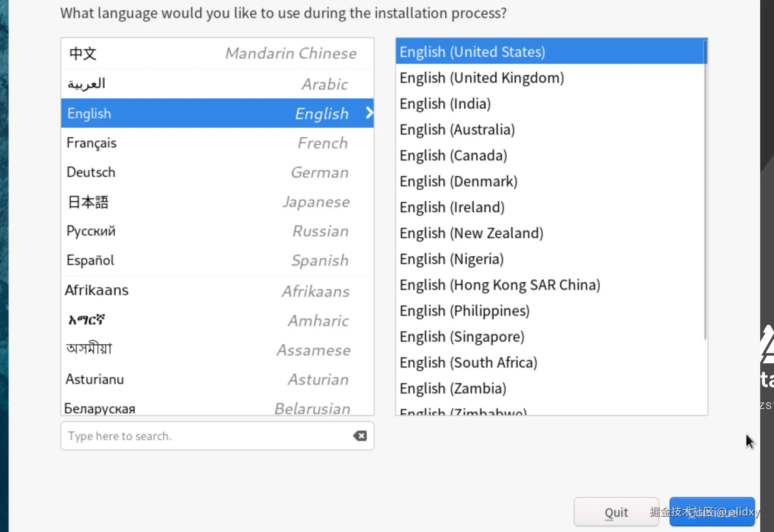The width and height of the screenshot is (774, 532).
Task: Click the chevron arrow on English row
Action: click(x=369, y=113)
